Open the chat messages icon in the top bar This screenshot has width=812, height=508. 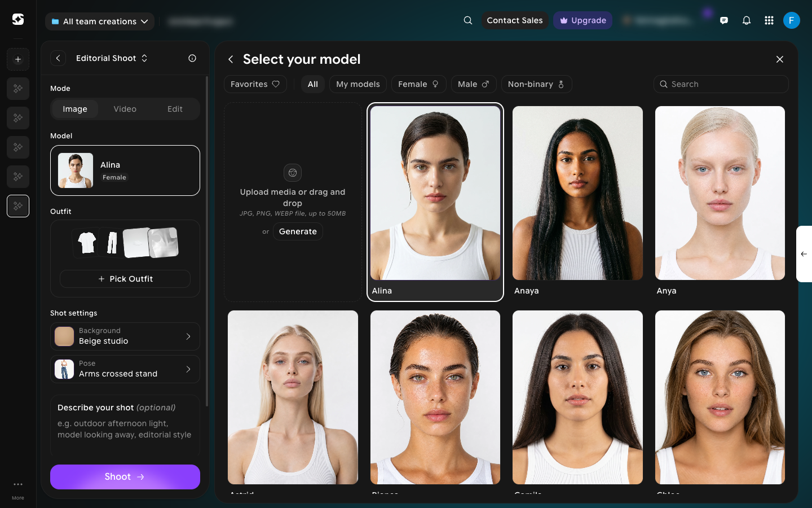724,20
